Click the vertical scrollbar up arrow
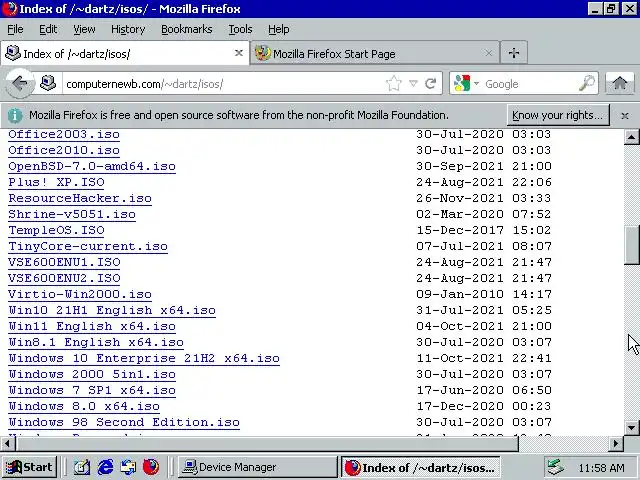The height and width of the screenshot is (480, 640). (631, 137)
